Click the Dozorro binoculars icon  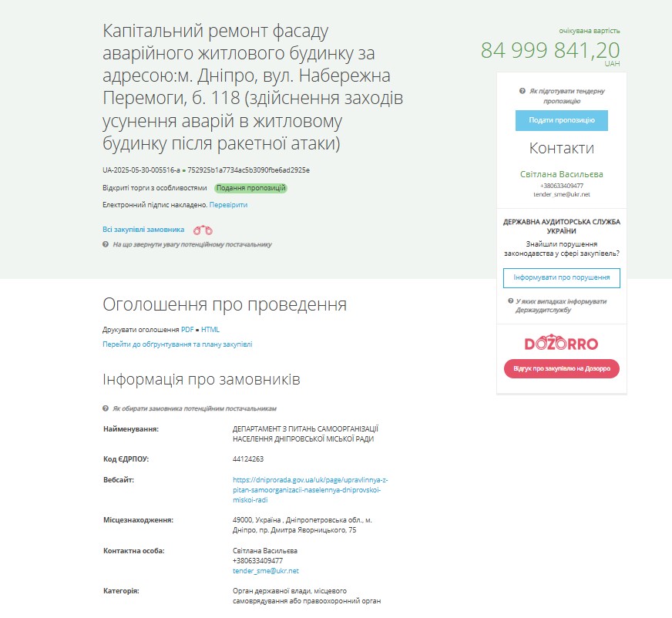(x=203, y=230)
